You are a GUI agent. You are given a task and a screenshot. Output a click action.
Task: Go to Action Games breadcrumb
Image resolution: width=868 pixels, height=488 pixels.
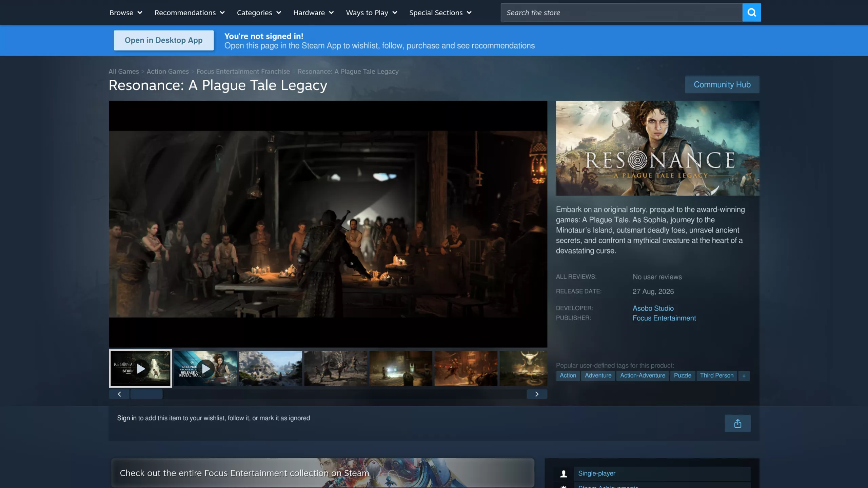click(x=167, y=72)
